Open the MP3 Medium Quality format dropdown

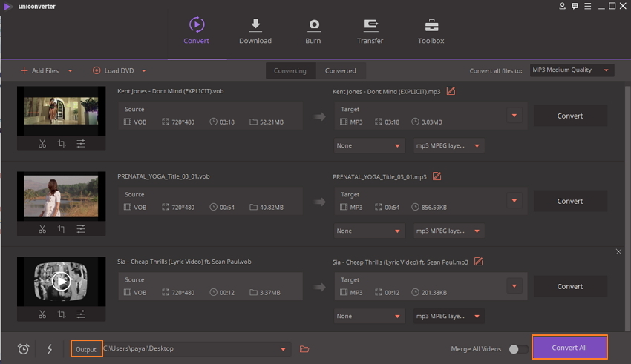coord(572,70)
